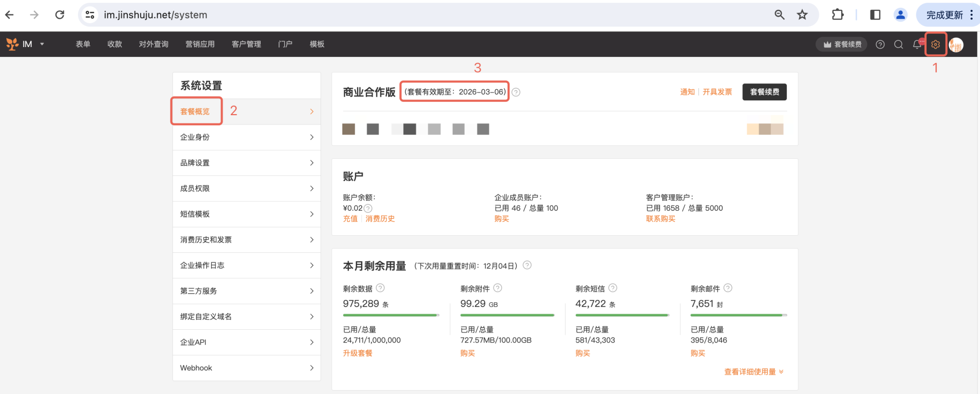Reload the page with refresh icon
This screenshot has height=394, width=980.
tap(60, 15)
